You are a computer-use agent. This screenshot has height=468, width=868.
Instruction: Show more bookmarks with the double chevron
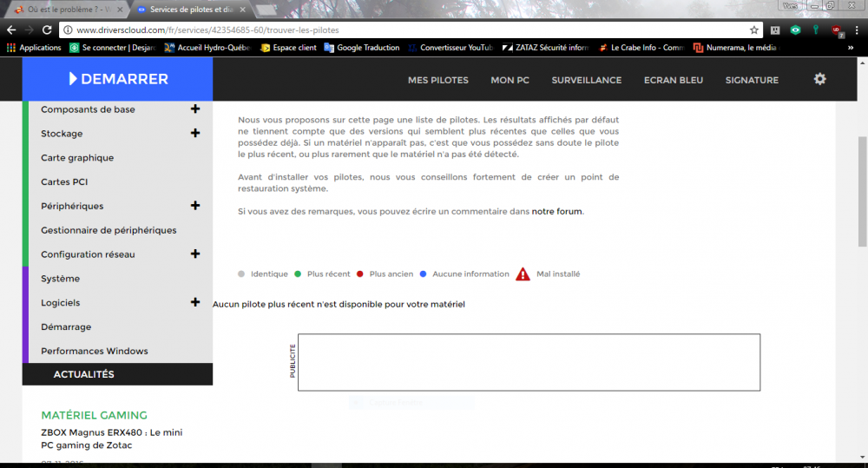pos(851,48)
